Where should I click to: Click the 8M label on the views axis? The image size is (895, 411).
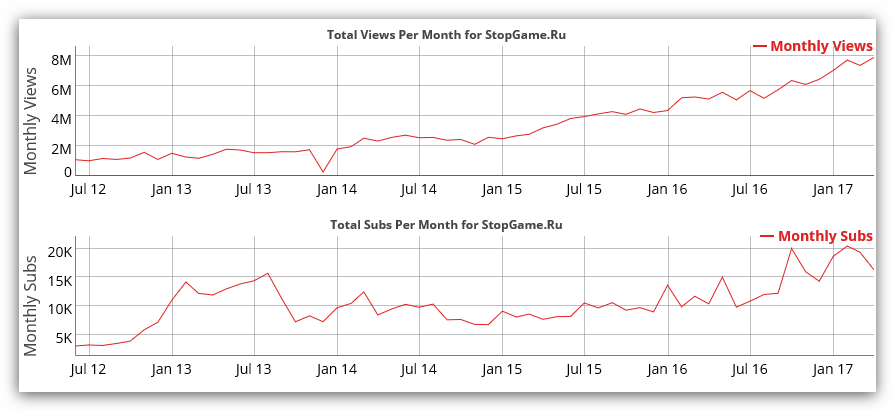pyautogui.click(x=61, y=59)
